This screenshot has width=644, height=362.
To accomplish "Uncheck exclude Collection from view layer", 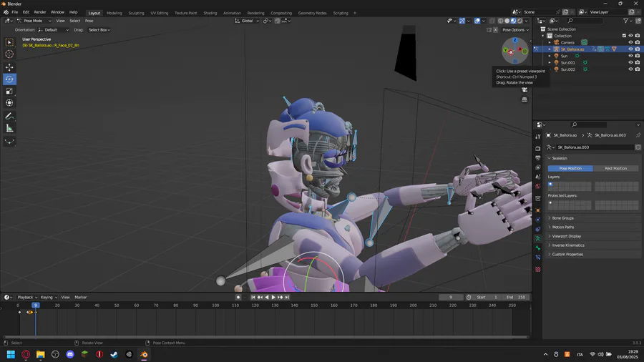I will (624, 36).
